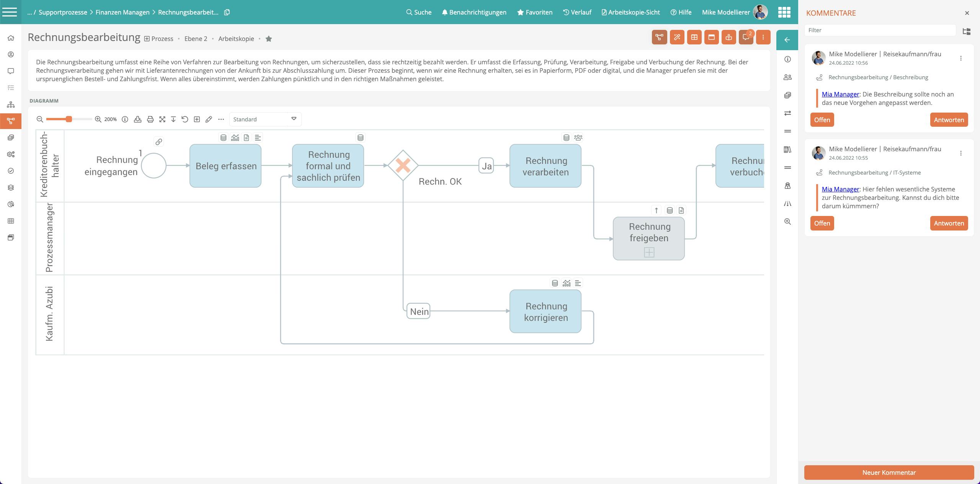Toggle Offen status on Beschreibung comment
This screenshot has width=980, height=484.
pos(822,120)
